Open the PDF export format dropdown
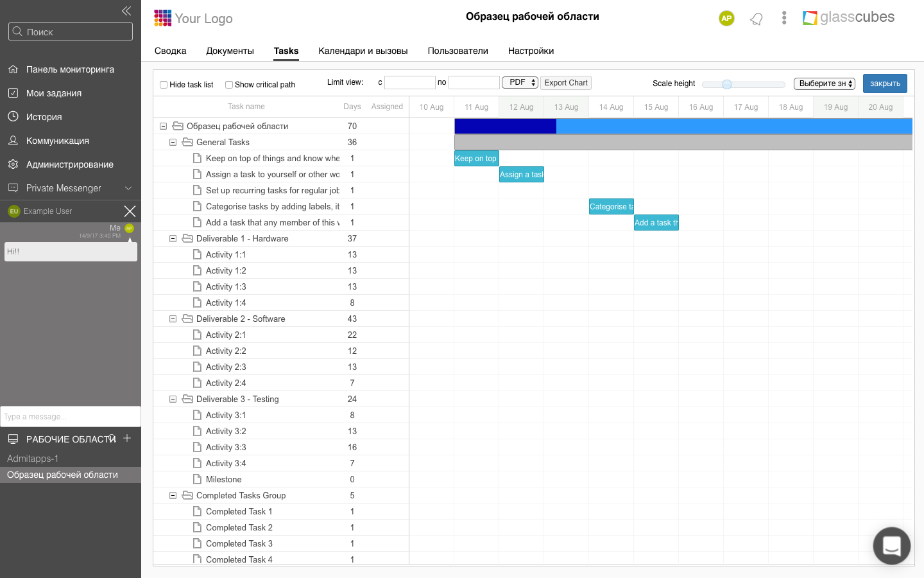 (520, 83)
